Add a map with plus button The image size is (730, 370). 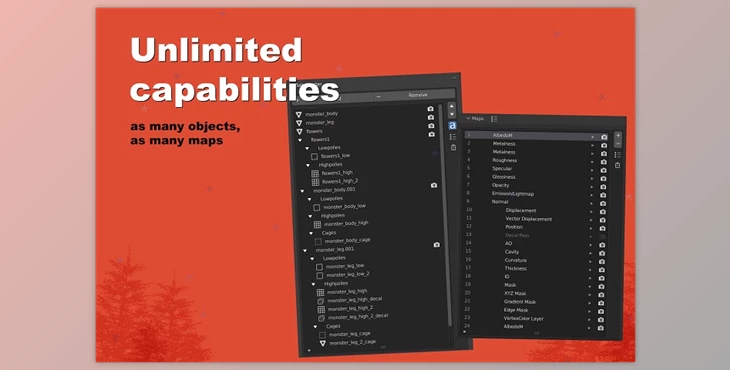point(618,135)
